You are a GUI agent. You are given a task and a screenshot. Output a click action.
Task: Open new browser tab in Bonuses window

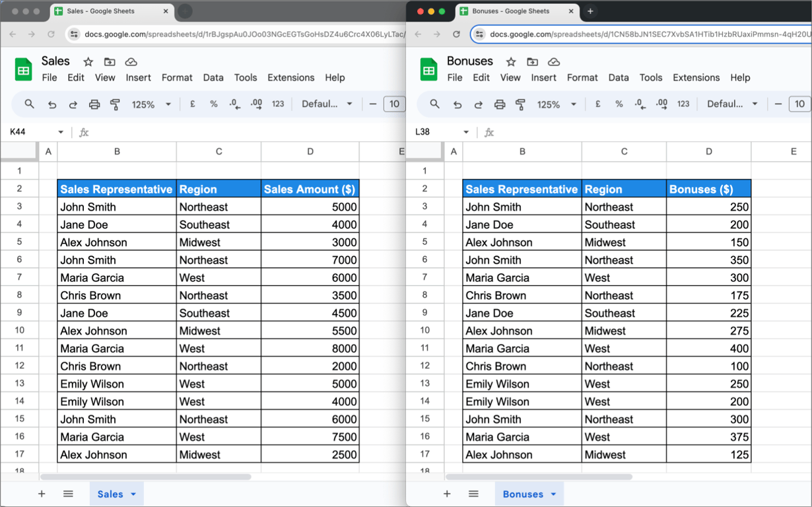[590, 11]
